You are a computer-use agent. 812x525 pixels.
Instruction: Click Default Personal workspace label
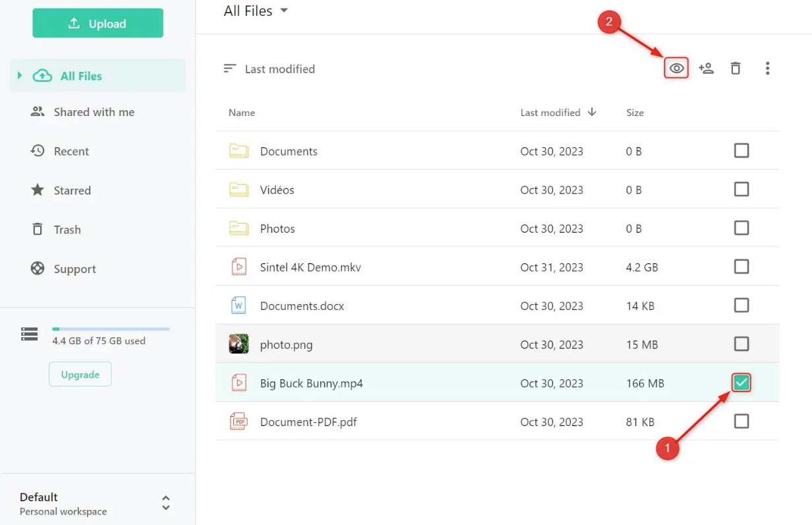click(63, 504)
